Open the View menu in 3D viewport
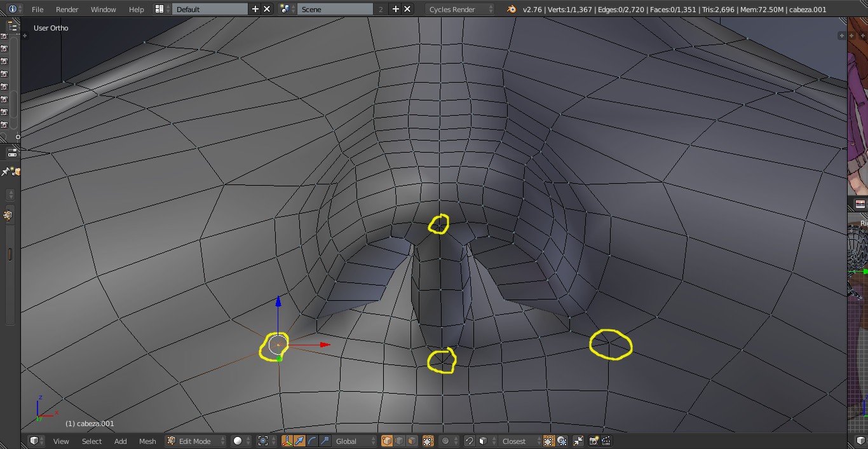This screenshot has width=868, height=449. click(x=61, y=441)
